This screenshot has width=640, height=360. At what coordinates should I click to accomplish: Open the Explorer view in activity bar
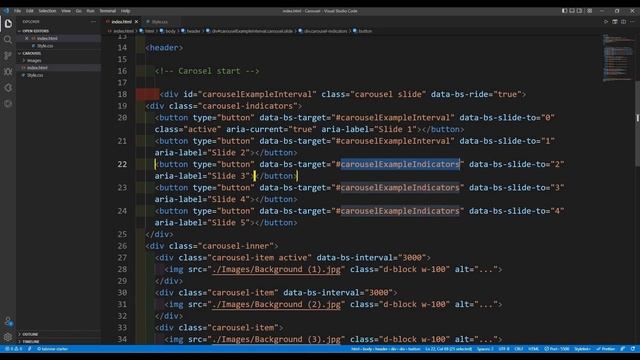tap(8, 24)
